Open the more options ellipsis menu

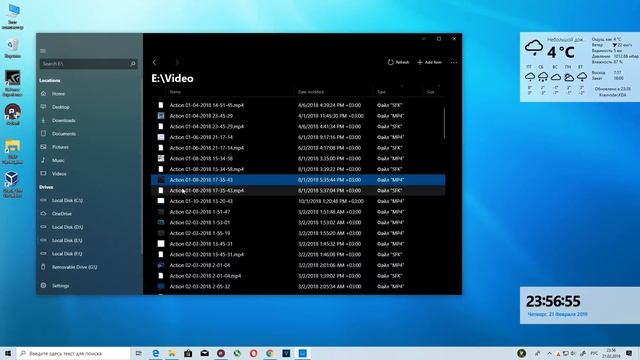point(454,62)
